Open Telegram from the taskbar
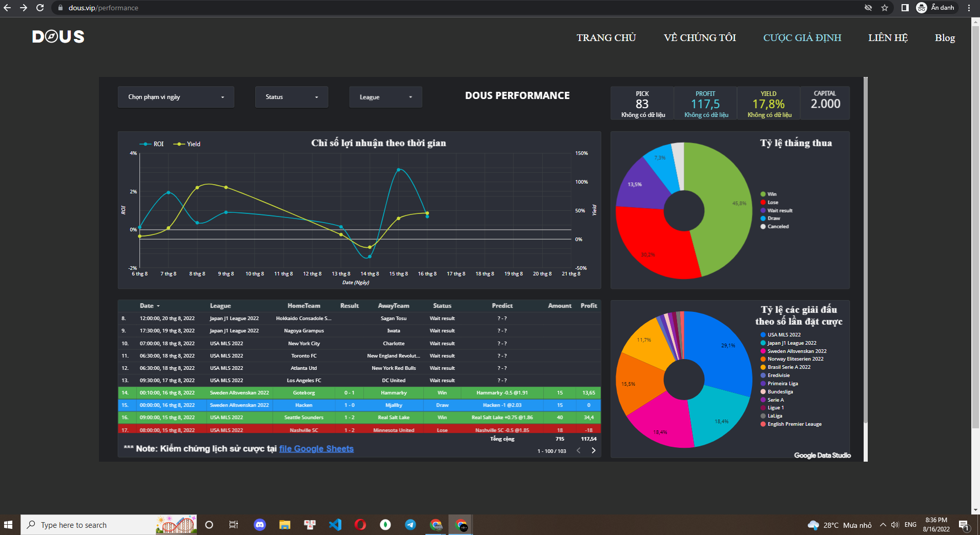980x535 pixels. (x=411, y=525)
